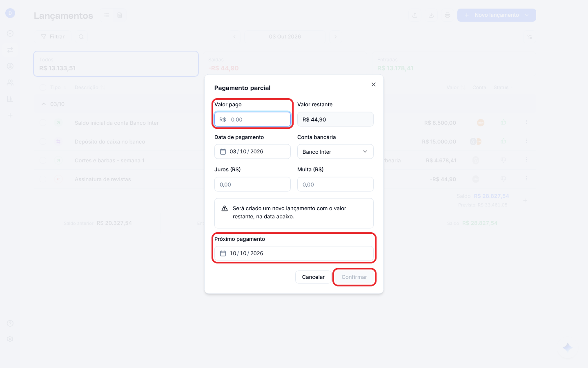588x368 pixels.
Task: Check the Saldo inicial da conta Banco Inter row
Action: (x=43, y=123)
